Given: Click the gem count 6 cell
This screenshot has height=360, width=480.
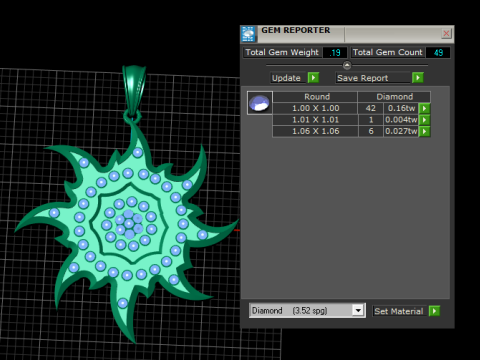Looking at the screenshot, I should pyautogui.click(x=371, y=131).
